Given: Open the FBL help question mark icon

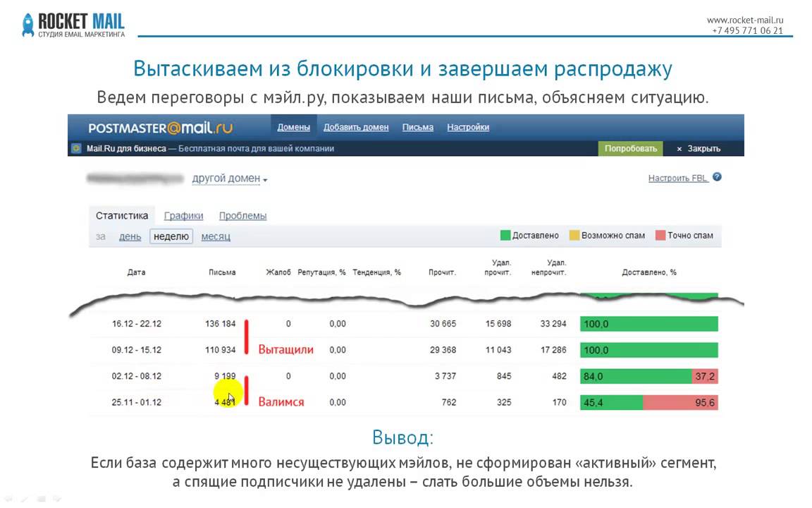Looking at the screenshot, I should point(717,177).
